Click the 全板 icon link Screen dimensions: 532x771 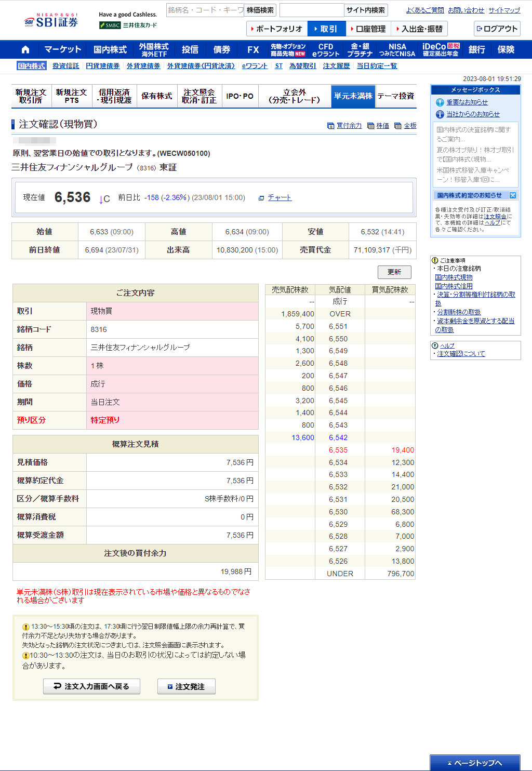[406, 126]
